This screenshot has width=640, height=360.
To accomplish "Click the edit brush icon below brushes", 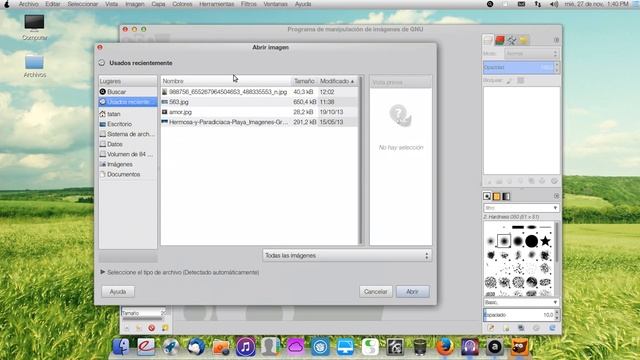I will pyautogui.click(x=491, y=328).
